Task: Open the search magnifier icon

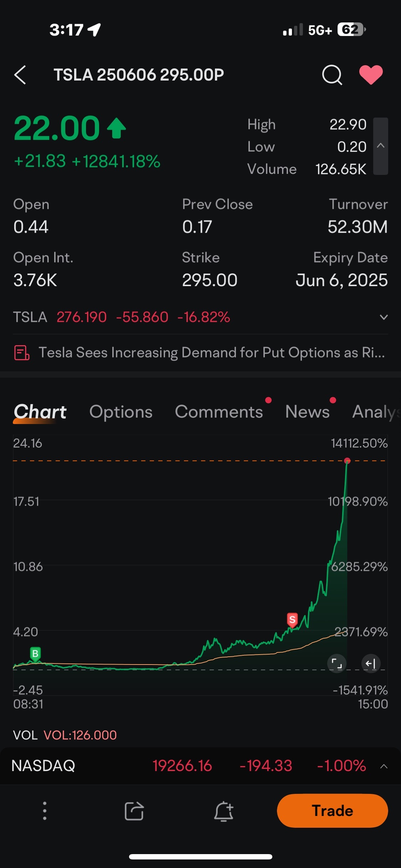Action: point(332,75)
